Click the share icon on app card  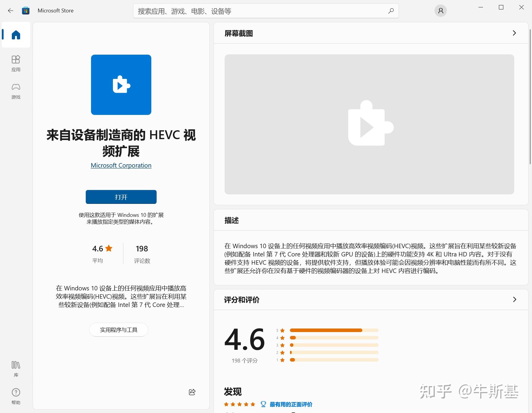(192, 392)
